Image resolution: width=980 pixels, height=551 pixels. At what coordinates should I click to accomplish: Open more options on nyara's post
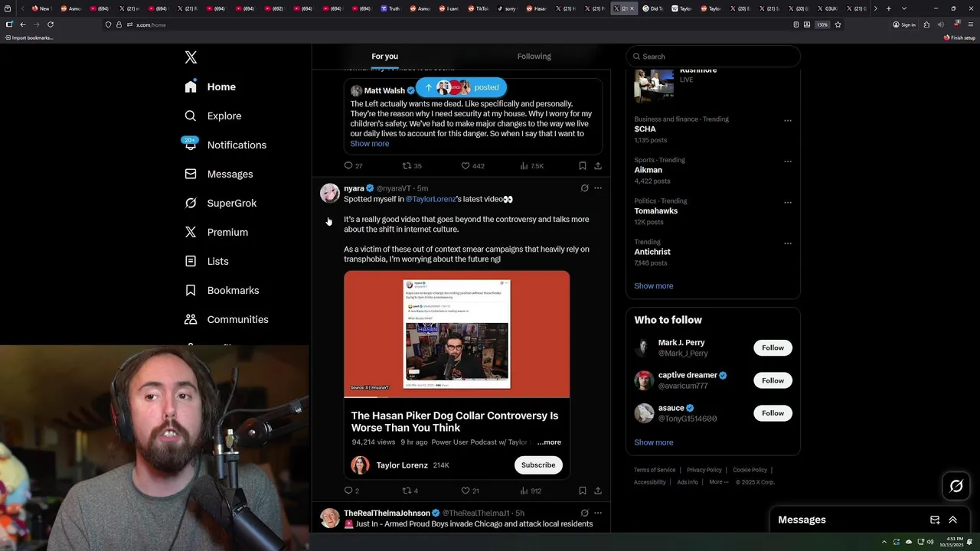(x=598, y=187)
